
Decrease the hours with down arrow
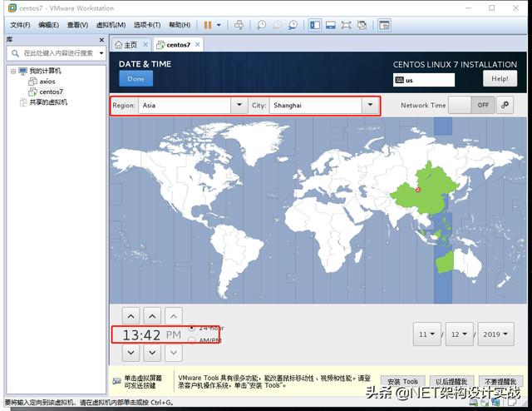[131, 353]
